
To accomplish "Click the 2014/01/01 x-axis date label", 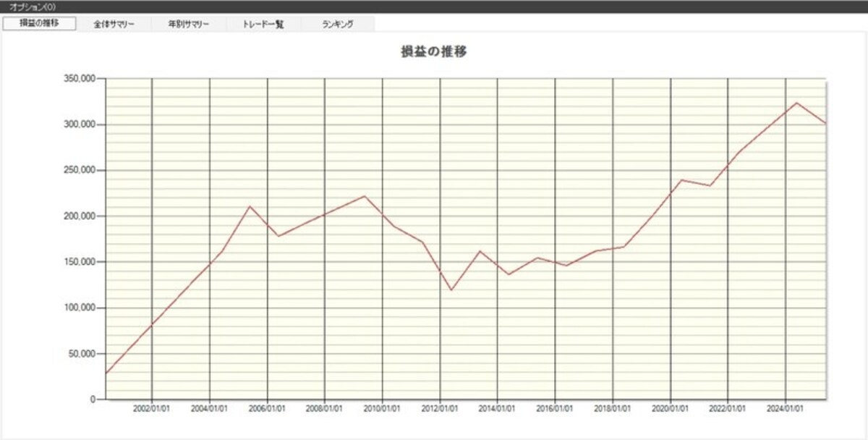I will coord(497,409).
